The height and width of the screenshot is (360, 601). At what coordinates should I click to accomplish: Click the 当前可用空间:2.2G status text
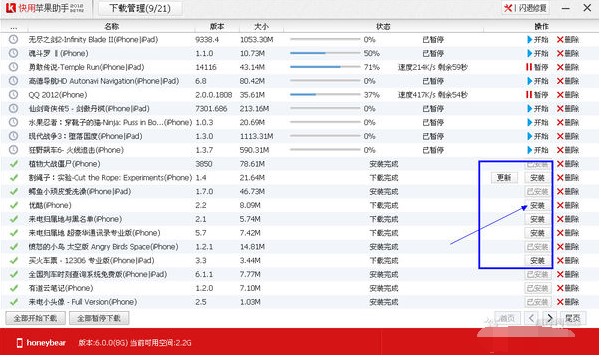tap(161, 343)
